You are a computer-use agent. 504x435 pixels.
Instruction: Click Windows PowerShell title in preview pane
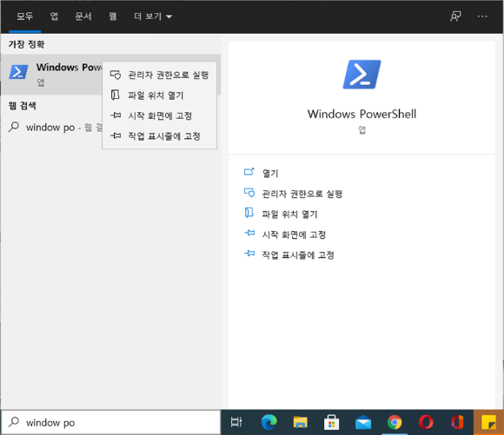[362, 114]
